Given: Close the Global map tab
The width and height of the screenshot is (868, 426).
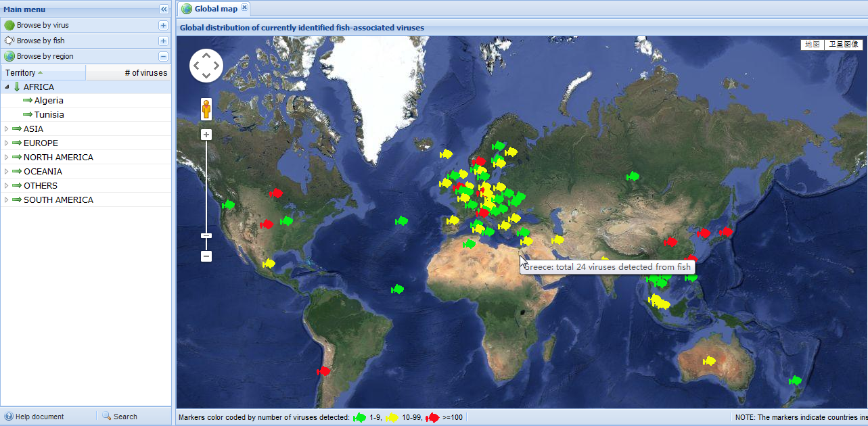Looking at the screenshot, I should point(244,8).
